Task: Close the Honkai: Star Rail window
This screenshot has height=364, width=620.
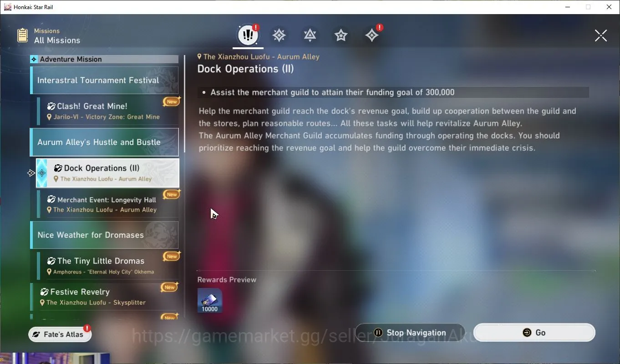Action: click(x=609, y=7)
